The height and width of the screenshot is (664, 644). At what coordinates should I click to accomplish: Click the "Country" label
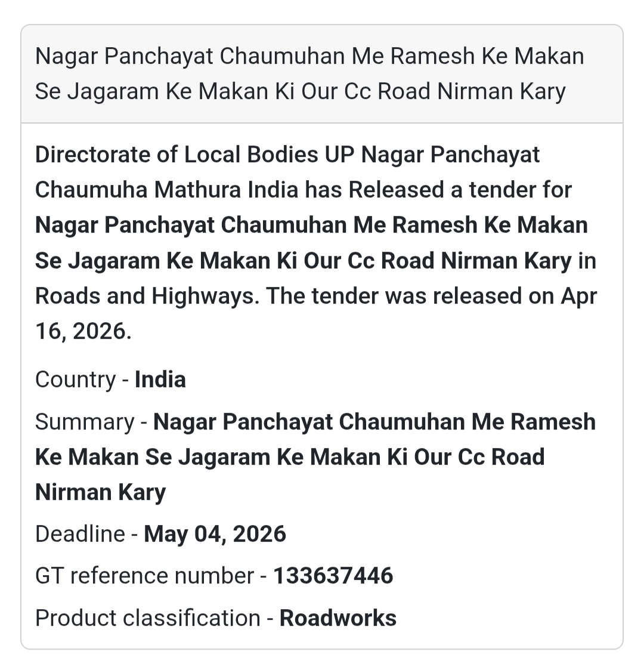75,379
